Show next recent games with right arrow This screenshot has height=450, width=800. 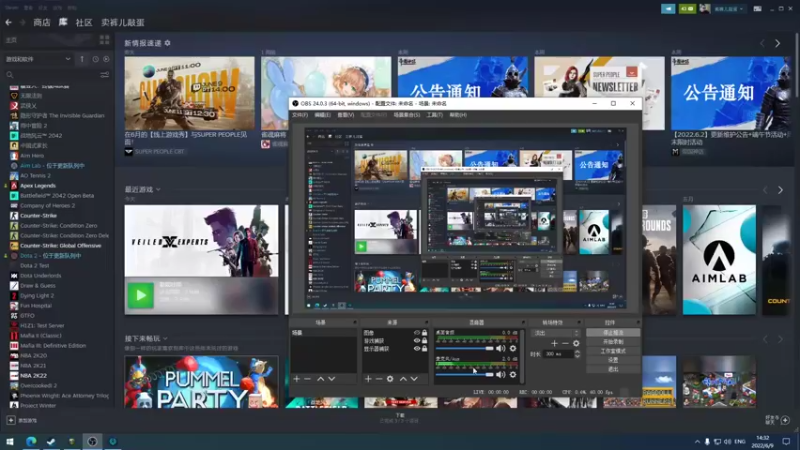tap(780, 190)
